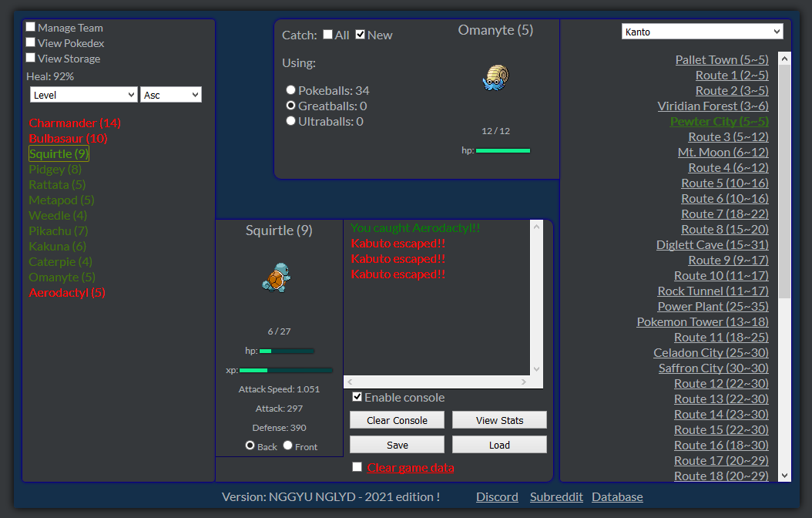Travel to Pallet Town (5~5)
Viewport: 812px width, 518px height.
click(722, 59)
